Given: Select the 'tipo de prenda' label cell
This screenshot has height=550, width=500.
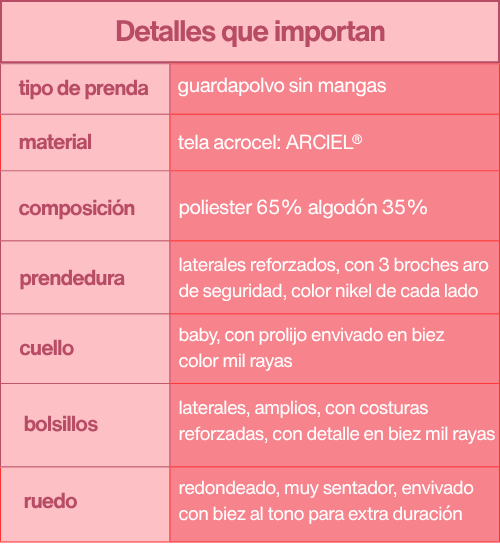Looking at the screenshot, I should coord(85,89).
